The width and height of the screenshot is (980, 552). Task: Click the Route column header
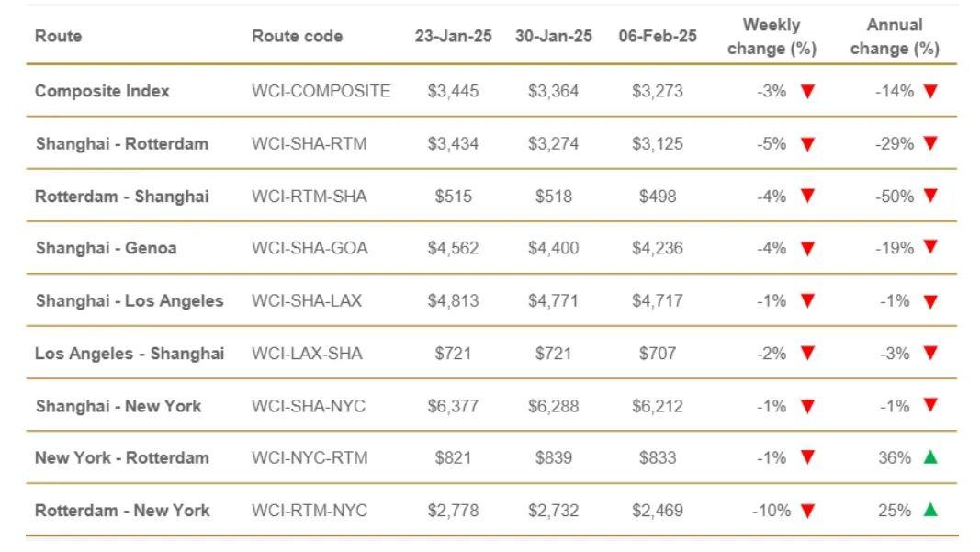click(x=58, y=36)
